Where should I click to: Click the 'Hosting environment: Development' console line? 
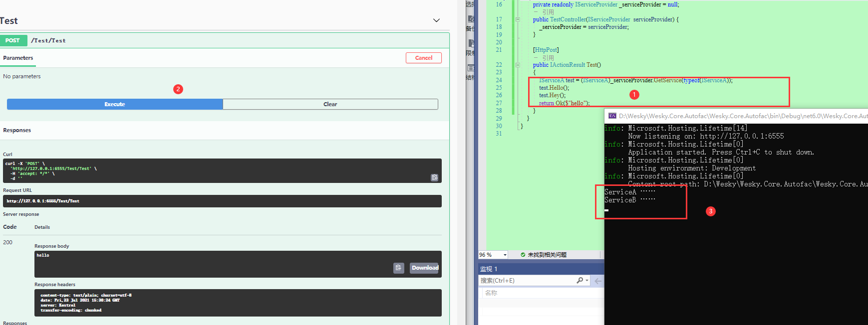click(692, 168)
